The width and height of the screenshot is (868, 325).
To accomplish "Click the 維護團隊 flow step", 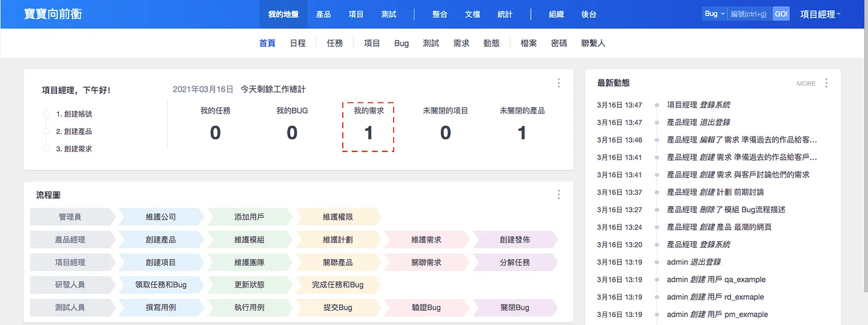I will (249, 262).
